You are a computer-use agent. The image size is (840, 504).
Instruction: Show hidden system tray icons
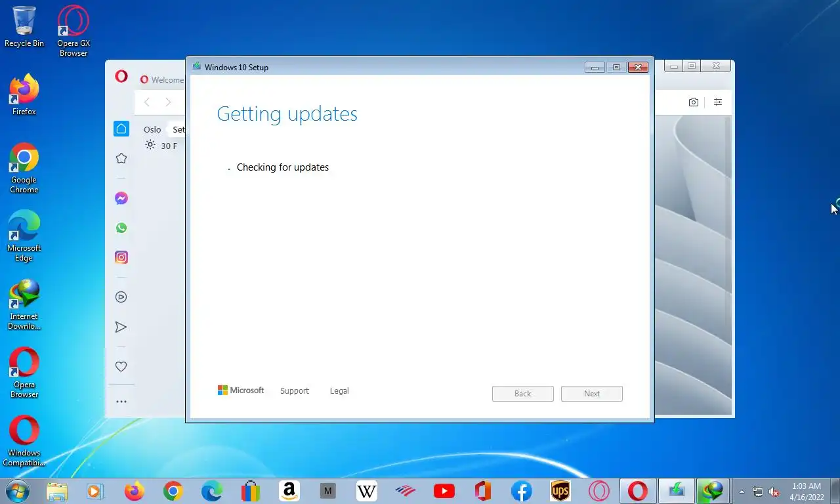pos(742,492)
